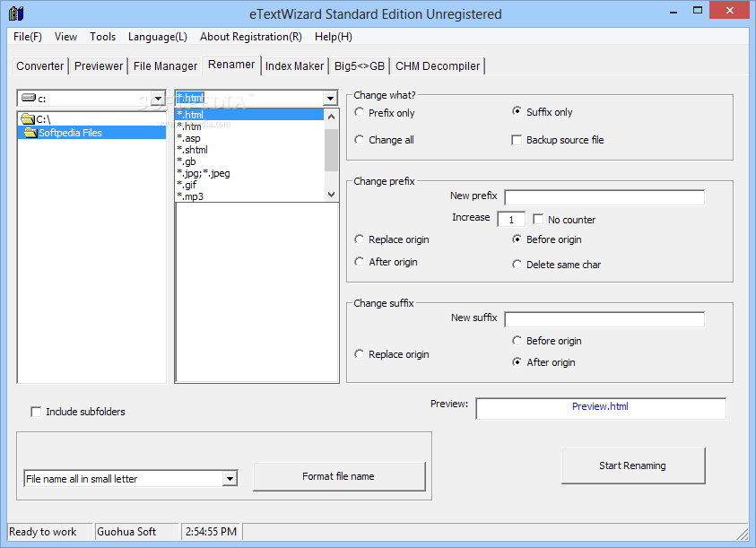Enable Backup source file checkbox
This screenshot has width=756, height=548.
click(517, 140)
